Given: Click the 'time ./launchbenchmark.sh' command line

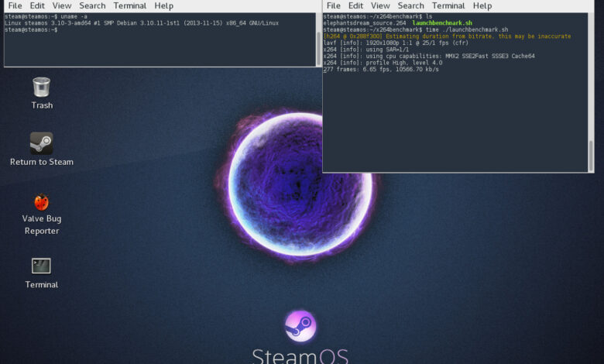Looking at the screenshot, I should point(467,29).
